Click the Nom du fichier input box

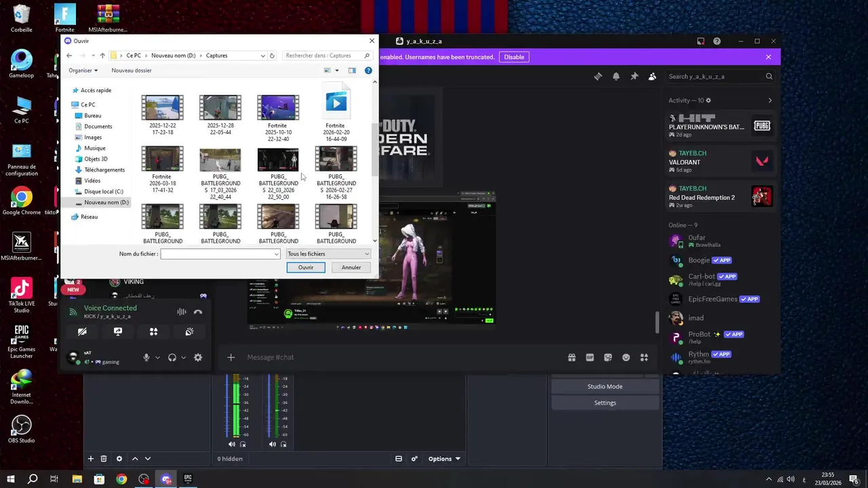point(220,254)
